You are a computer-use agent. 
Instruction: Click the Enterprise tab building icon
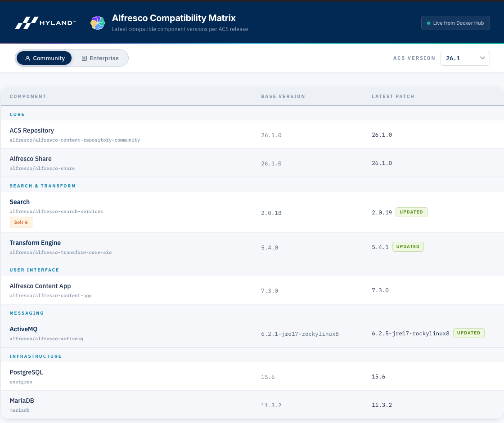[84, 58]
